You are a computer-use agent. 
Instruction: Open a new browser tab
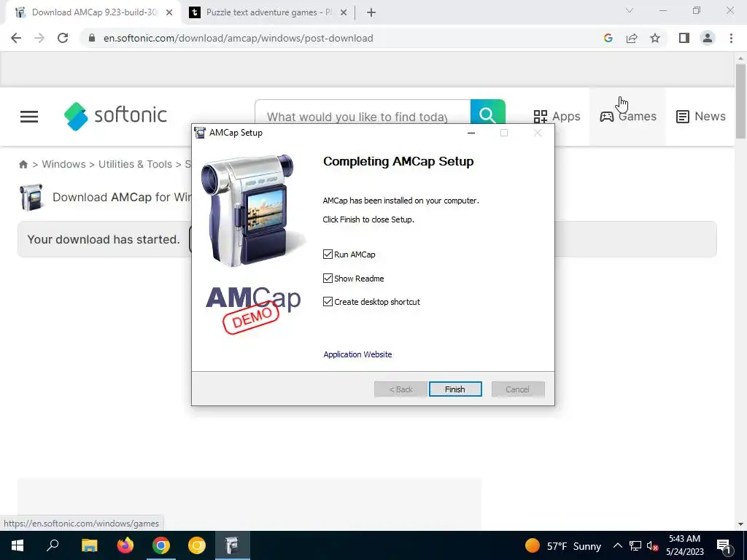point(371,13)
